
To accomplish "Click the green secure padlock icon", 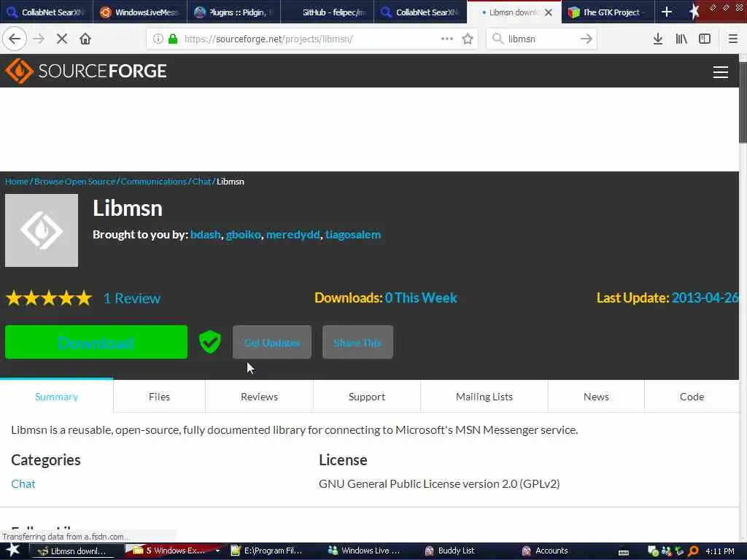I will point(173,39).
